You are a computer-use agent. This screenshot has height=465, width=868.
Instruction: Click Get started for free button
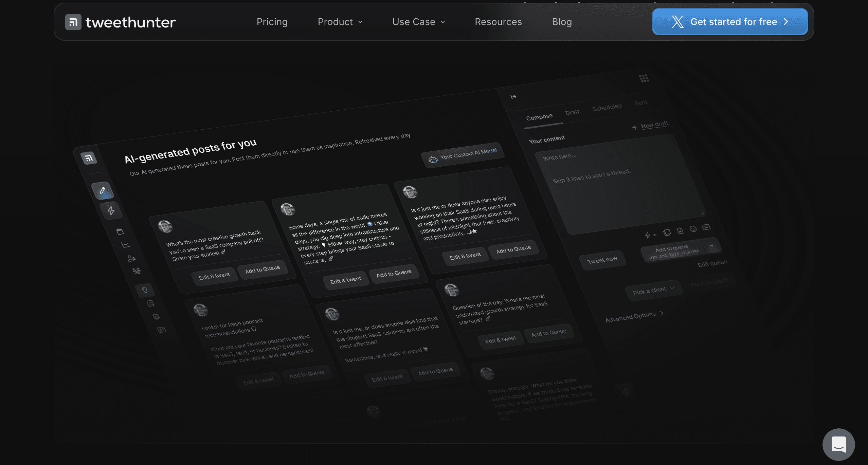click(730, 22)
